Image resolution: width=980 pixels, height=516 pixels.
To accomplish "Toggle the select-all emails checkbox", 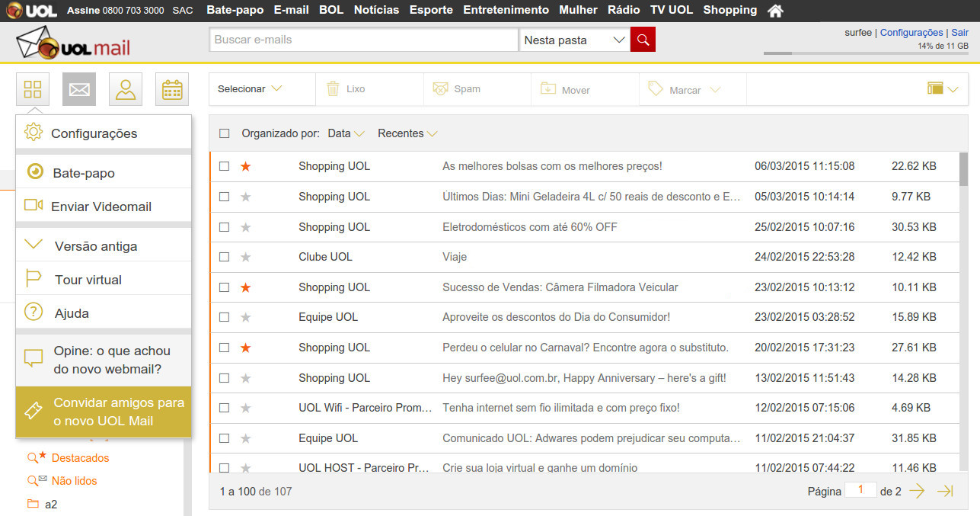I will (x=224, y=133).
